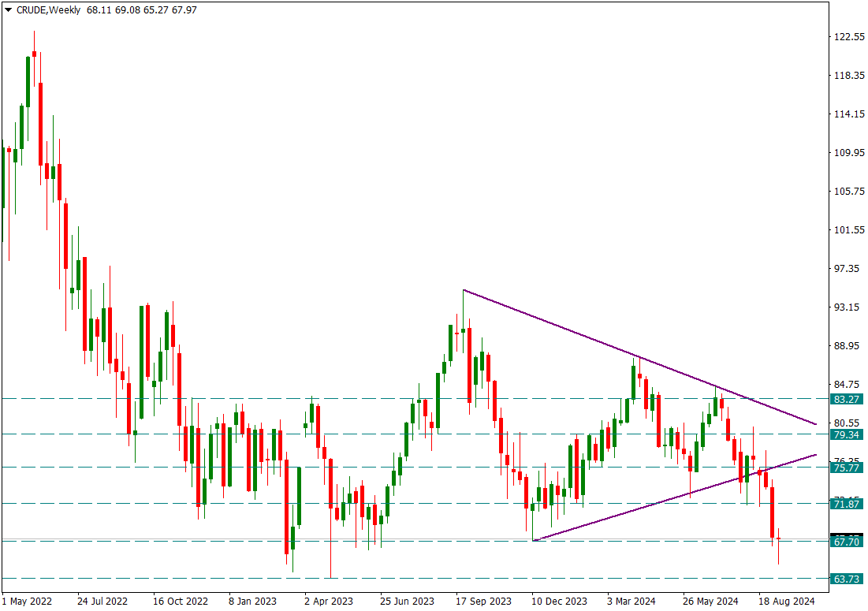Click the 3 Mar 2024 date label
The height and width of the screenshot is (611, 868).
click(x=631, y=601)
